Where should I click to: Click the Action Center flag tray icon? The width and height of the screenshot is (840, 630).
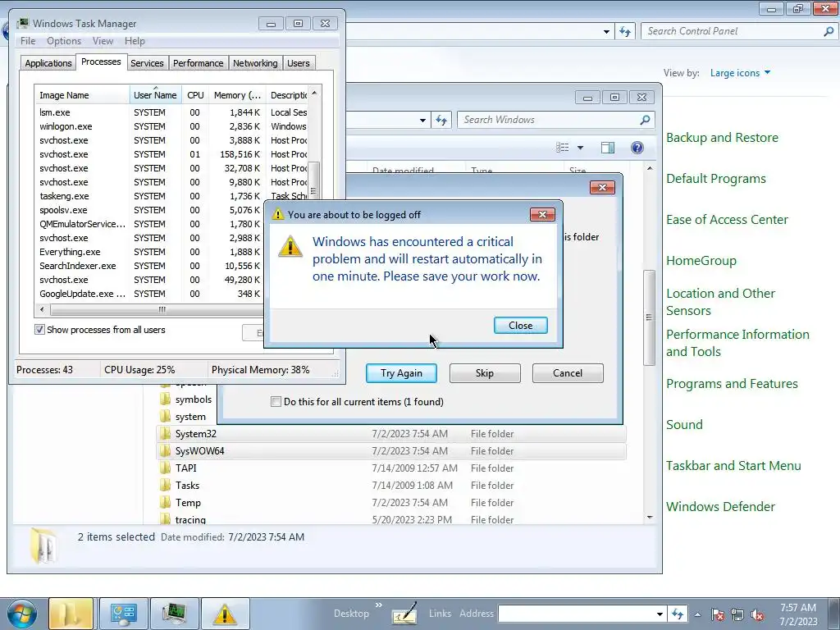click(x=718, y=614)
